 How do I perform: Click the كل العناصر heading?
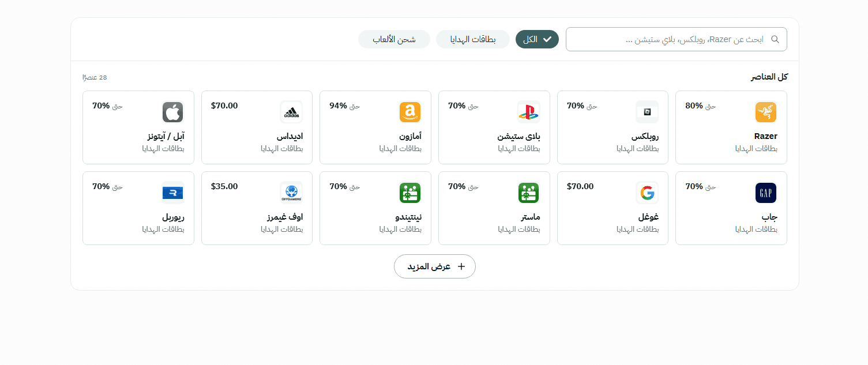(769, 77)
